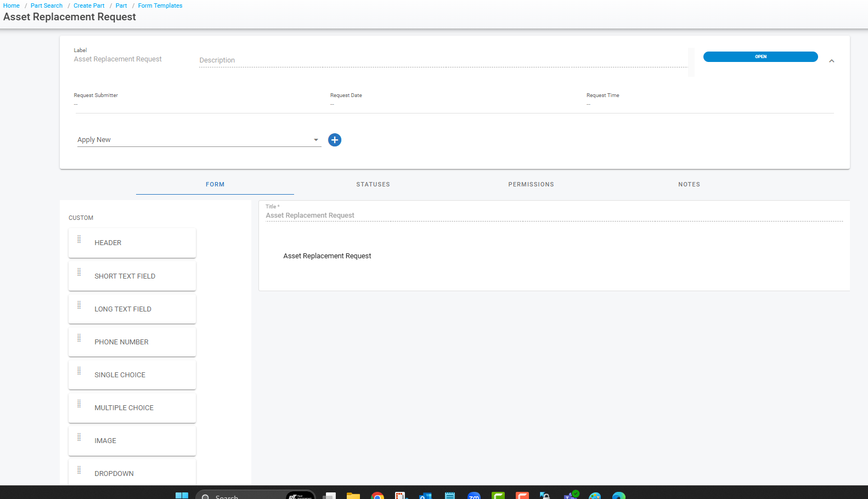Image resolution: width=868 pixels, height=499 pixels.
Task: Click the drag handle on PHONE NUMBER
Action: 79,338
